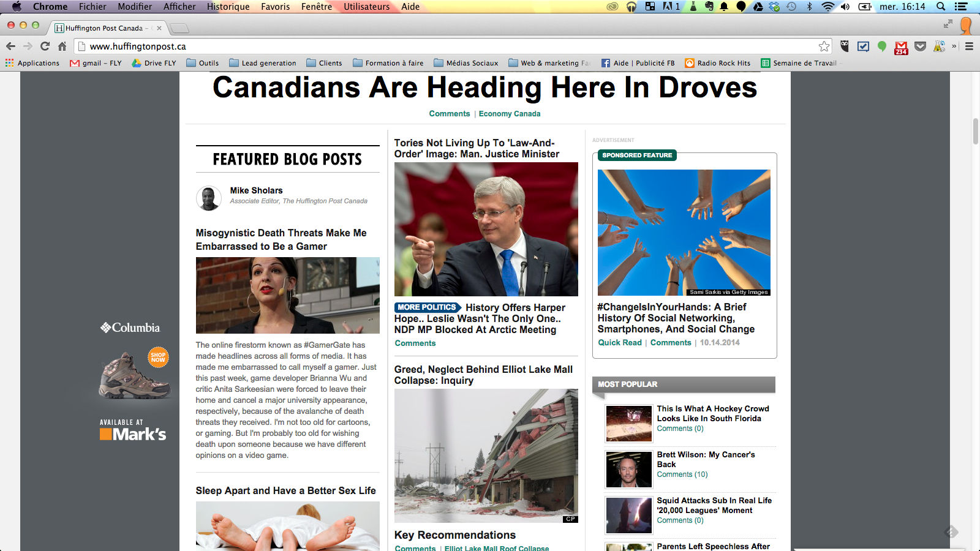Viewport: 980px width, 551px height.
Task: Click the Squid Attacks Sub story thumbnail
Action: [629, 515]
